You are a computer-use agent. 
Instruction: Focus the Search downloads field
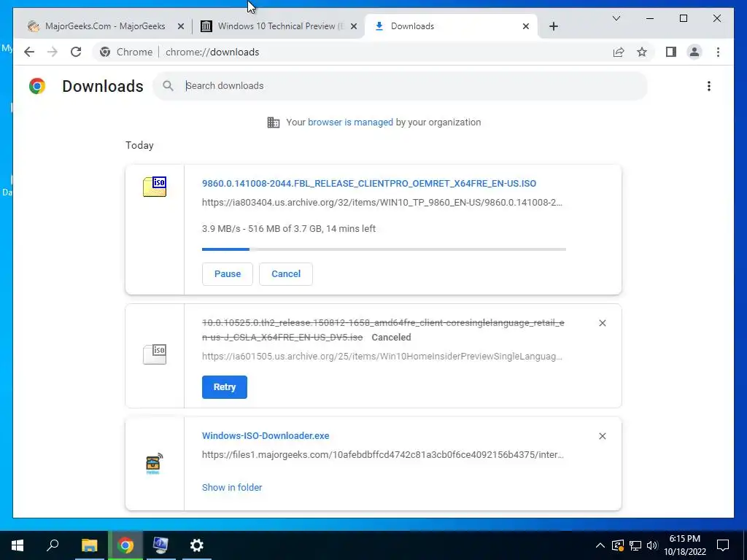[x=400, y=86]
